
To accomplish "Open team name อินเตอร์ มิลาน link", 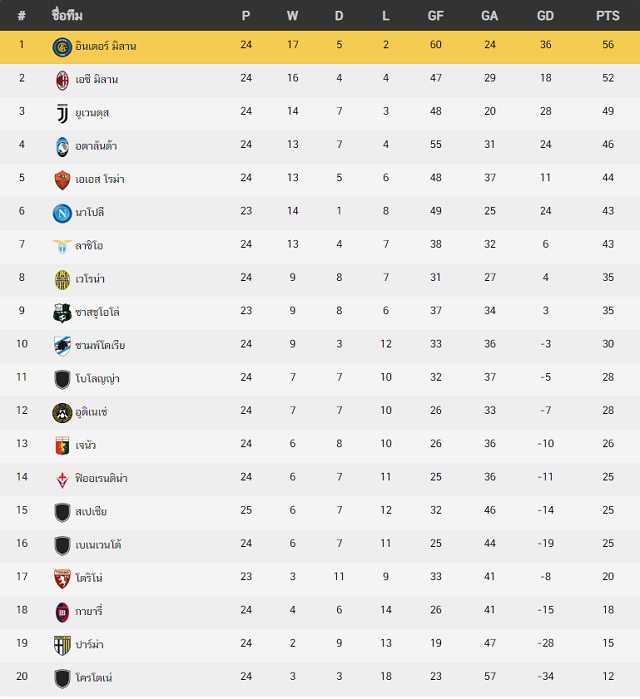I will [106, 46].
